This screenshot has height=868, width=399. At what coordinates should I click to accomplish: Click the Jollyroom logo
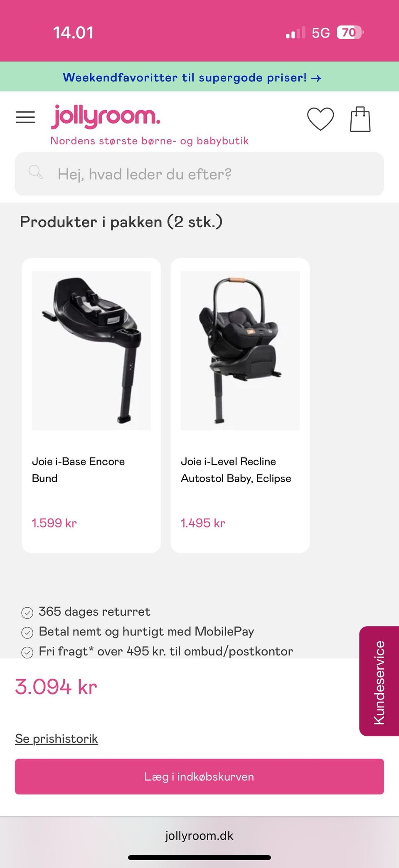pyautogui.click(x=106, y=116)
